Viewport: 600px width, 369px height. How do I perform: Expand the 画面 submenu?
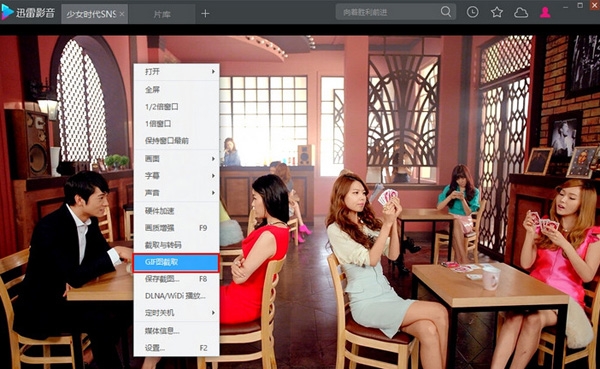pyautogui.click(x=176, y=158)
